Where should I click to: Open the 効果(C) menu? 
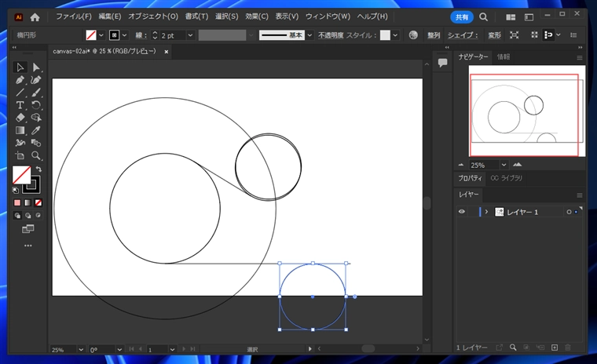(257, 16)
